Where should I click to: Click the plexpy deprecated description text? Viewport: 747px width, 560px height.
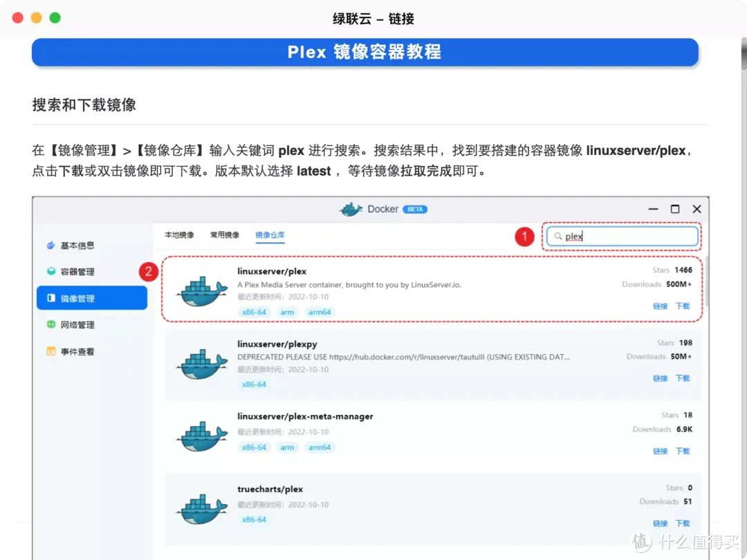tap(403, 357)
